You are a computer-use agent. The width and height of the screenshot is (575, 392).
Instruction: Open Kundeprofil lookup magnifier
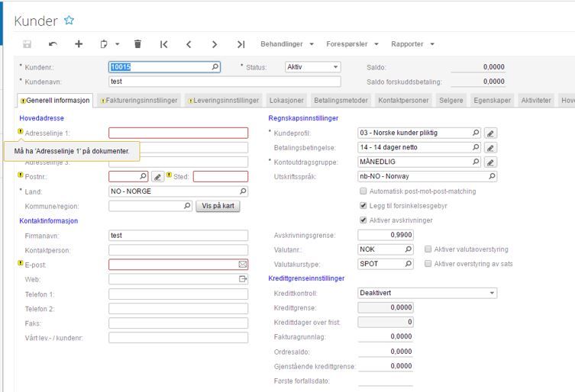click(x=476, y=133)
